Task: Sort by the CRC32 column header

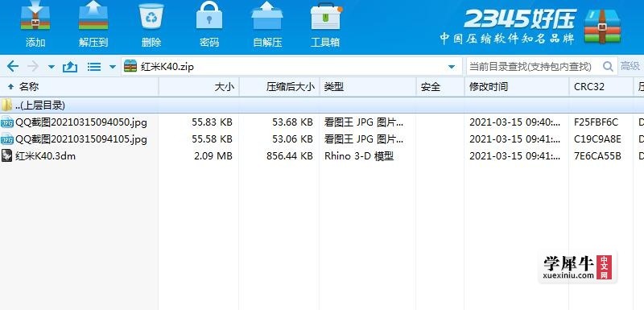Action: tap(601, 87)
